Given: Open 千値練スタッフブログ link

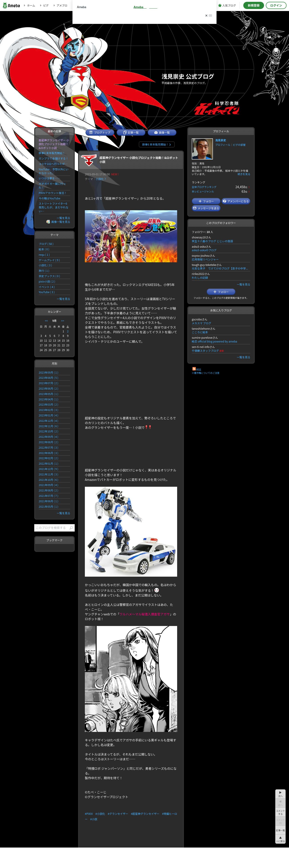Looking at the screenshot, I should click(205, 351).
